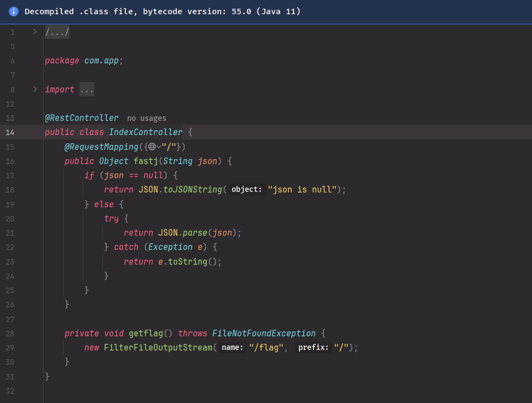The width and height of the screenshot is (532, 403).
Task: Click the "object:" parameter hint
Action: point(247,190)
